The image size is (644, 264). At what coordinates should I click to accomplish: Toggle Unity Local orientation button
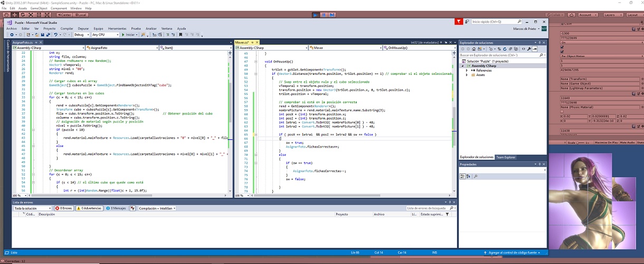coord(80,15)
